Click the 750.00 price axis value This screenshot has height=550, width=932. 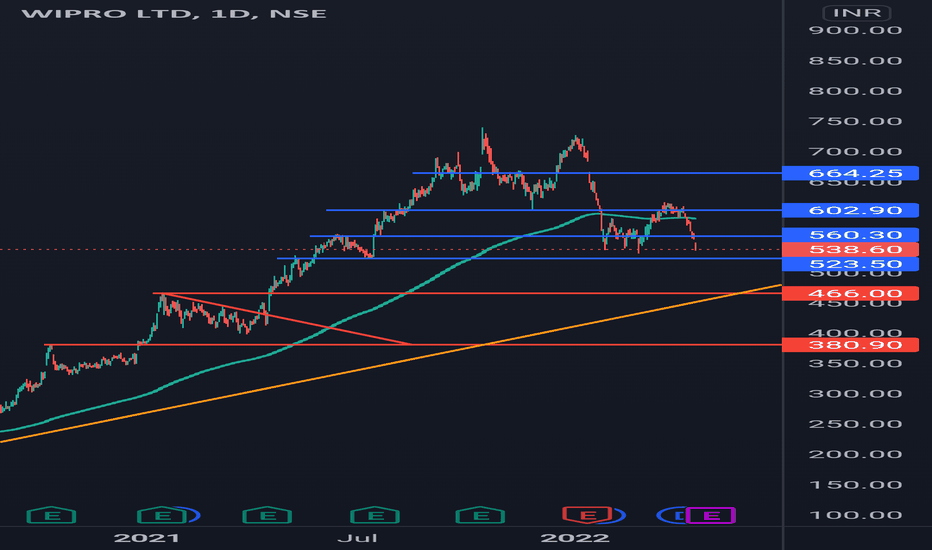[x=855, y=121]
